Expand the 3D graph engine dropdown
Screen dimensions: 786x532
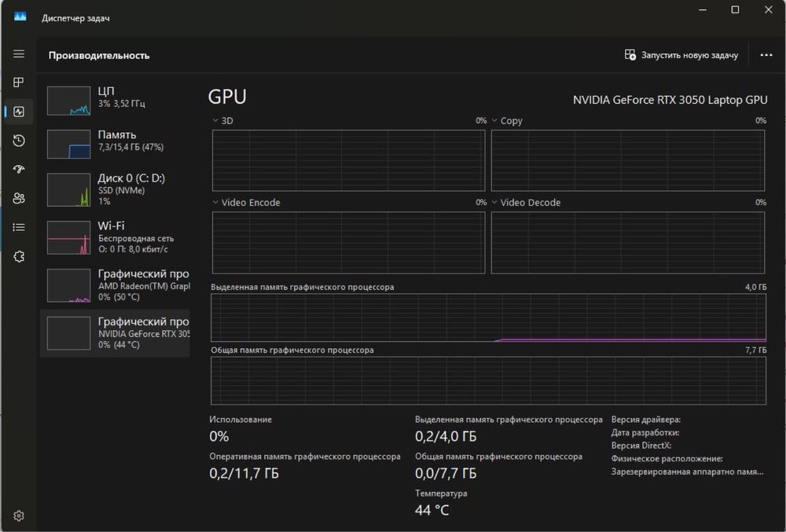tap(216, 121)
